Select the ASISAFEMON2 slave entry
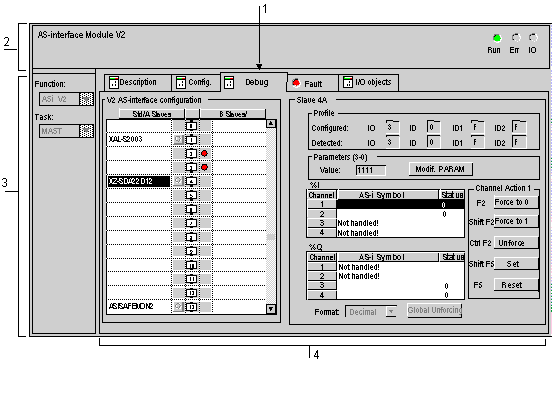The image size is (552, 396). pos(139,306)
